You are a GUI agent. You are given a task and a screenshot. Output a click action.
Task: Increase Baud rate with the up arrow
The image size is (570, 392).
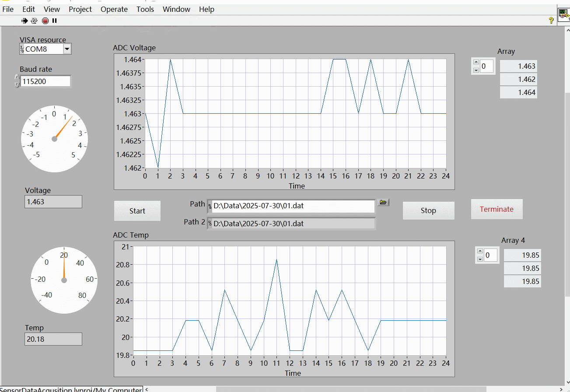tap(17, 78)
